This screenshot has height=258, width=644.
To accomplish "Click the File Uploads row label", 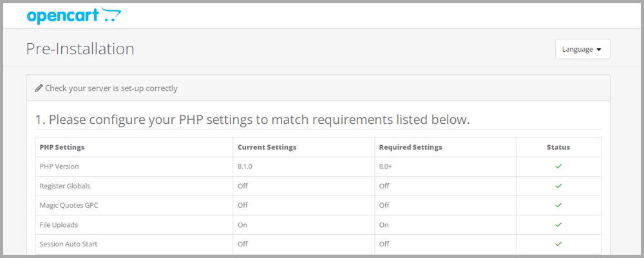I will (x=59, y=225).
